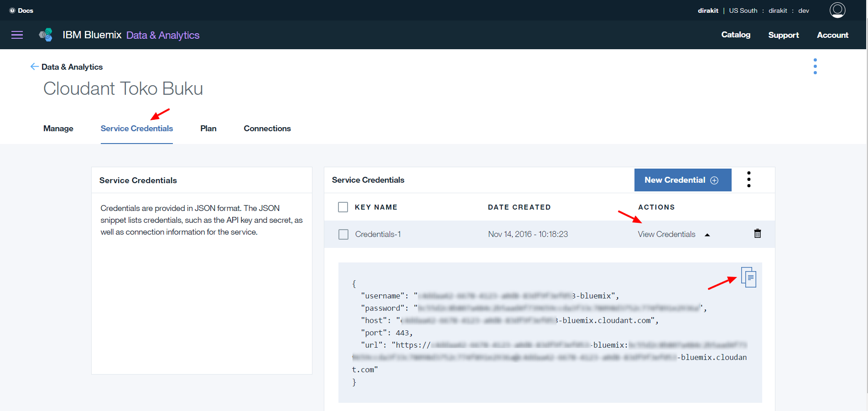868x411 pixels.
Task: Click the back arrow to Data & Analytics
Action: point(34,67)
